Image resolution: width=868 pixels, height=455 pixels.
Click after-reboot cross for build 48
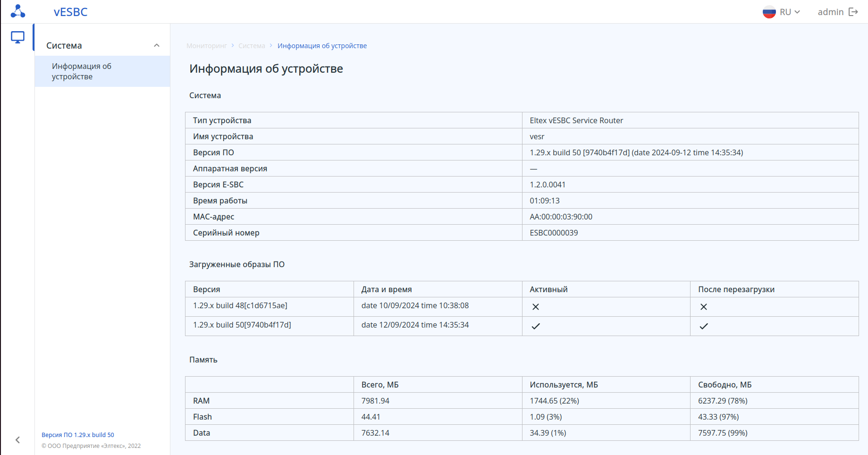[x=704, y=307]
